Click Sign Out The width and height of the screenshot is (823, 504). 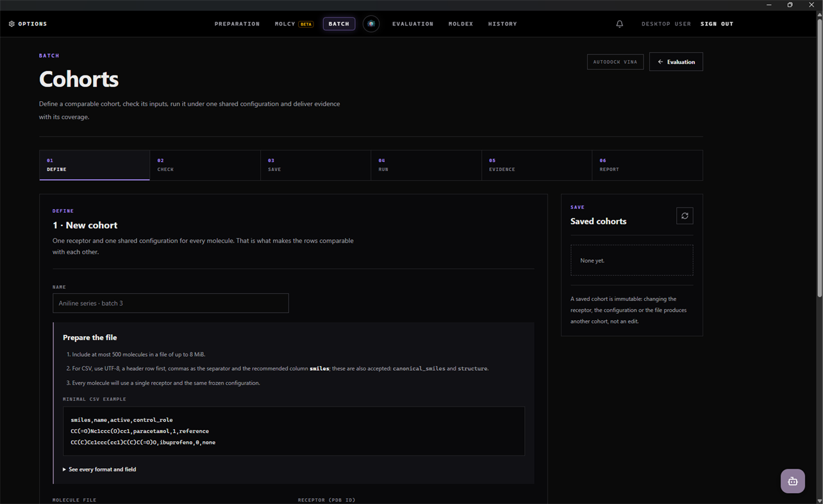click(717, 24)
